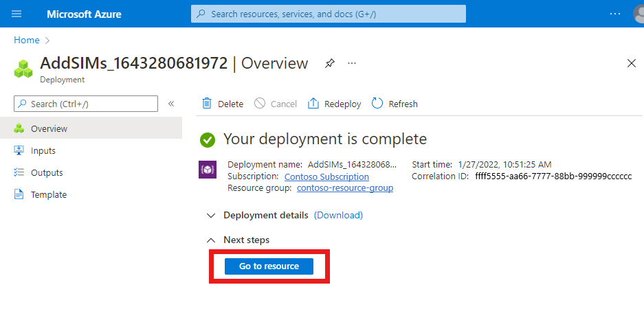Focus the global Azure search box
The width and height of the screenshot is (644, 309).
(x=329, y=14)
